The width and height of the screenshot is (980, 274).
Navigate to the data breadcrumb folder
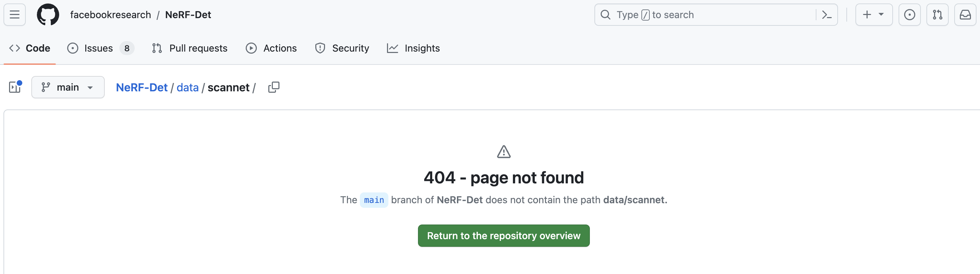pyautogui.click(x=187, y=87)
